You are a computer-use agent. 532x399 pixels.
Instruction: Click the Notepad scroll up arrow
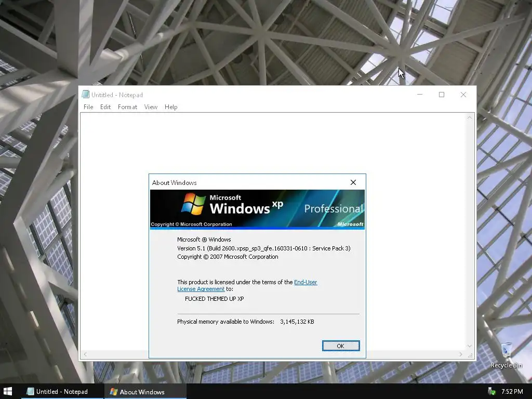(470, 118)
